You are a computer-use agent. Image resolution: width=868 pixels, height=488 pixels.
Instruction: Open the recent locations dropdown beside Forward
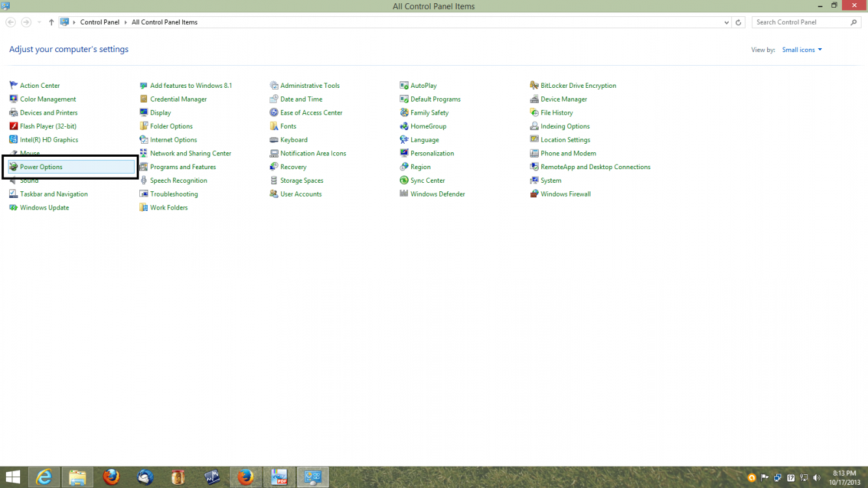click(39, 22)
